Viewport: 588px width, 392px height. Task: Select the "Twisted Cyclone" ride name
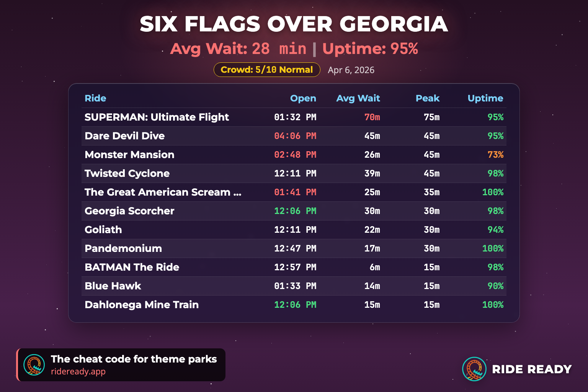click(127, 173)
